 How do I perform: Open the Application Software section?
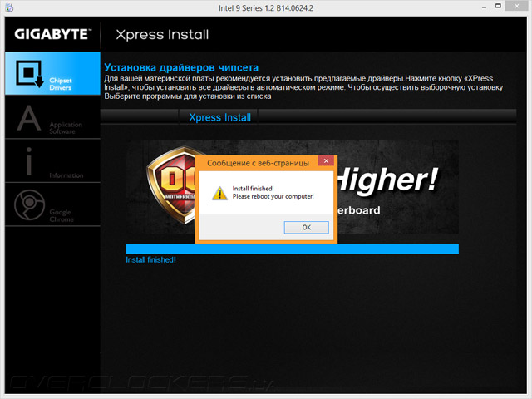(x=52, y=117)
